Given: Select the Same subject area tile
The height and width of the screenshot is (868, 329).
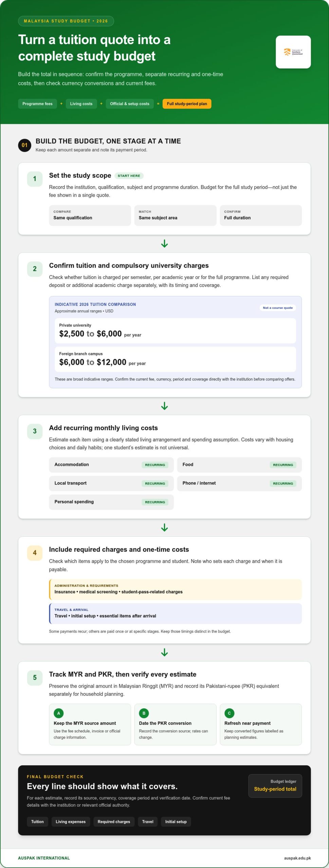Looking at the screenshot, I should 175,215.
